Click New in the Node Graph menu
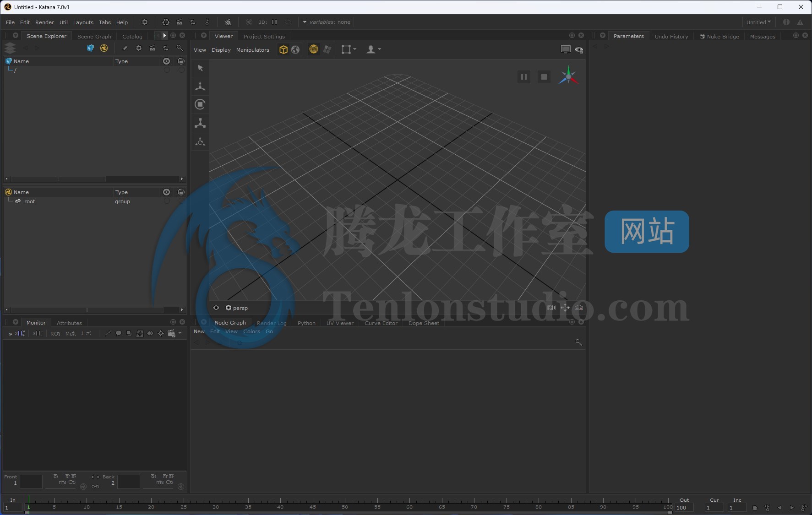812x515 pixels. coord(199,331)
